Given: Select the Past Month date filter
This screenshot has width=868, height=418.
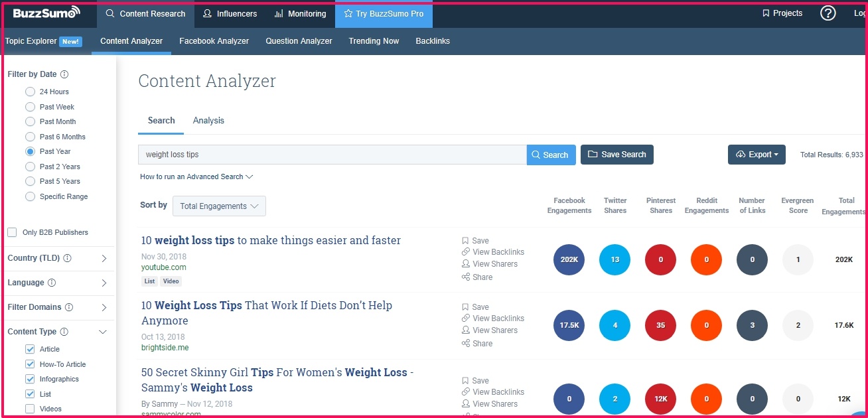Looking at the screenshot, I should [x=30, y=121].
